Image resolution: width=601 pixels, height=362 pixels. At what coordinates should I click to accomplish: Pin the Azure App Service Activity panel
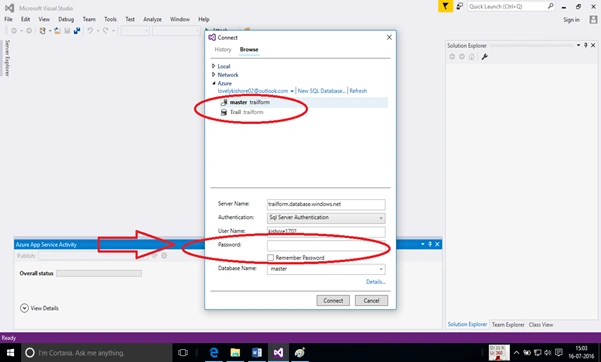tap(430, 244)
